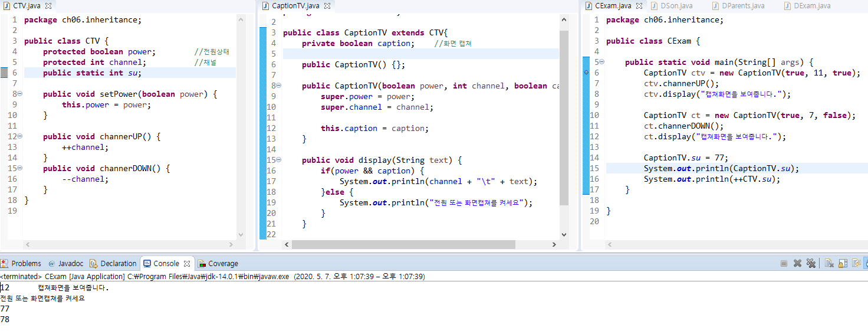Switch to the Problems view tab

point(21,264)
